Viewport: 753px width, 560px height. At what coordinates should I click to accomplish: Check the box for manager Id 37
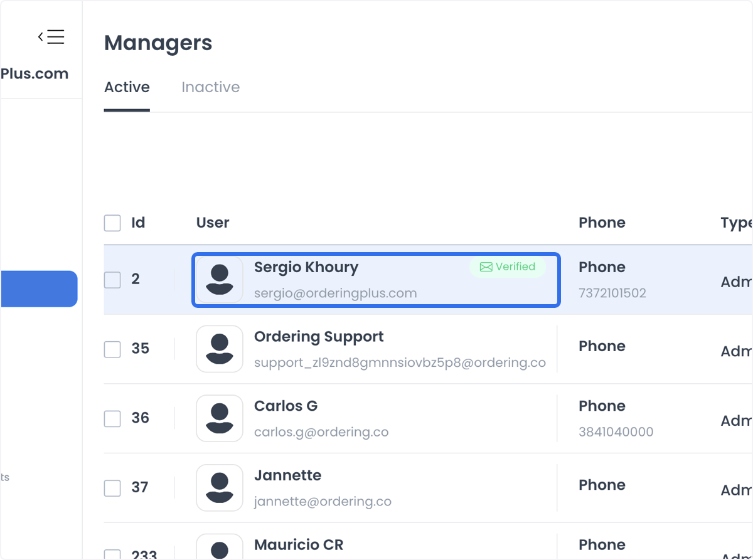pyautogui.click(x=112, y=488)
